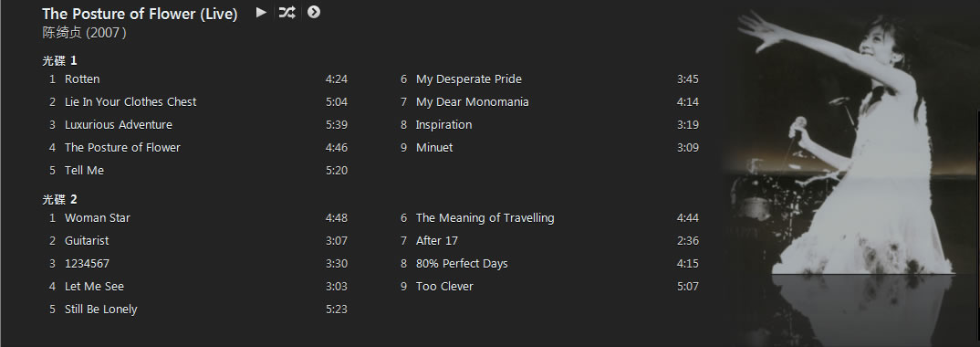980x347 pixels.
Task: Select track Woman Star on disc 2
Action: 197,218
